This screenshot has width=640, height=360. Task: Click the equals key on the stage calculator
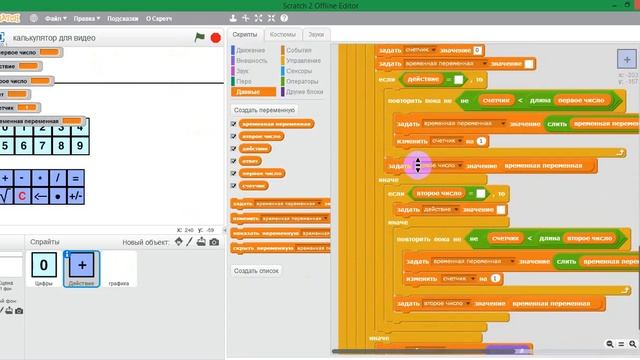[76, 178]
